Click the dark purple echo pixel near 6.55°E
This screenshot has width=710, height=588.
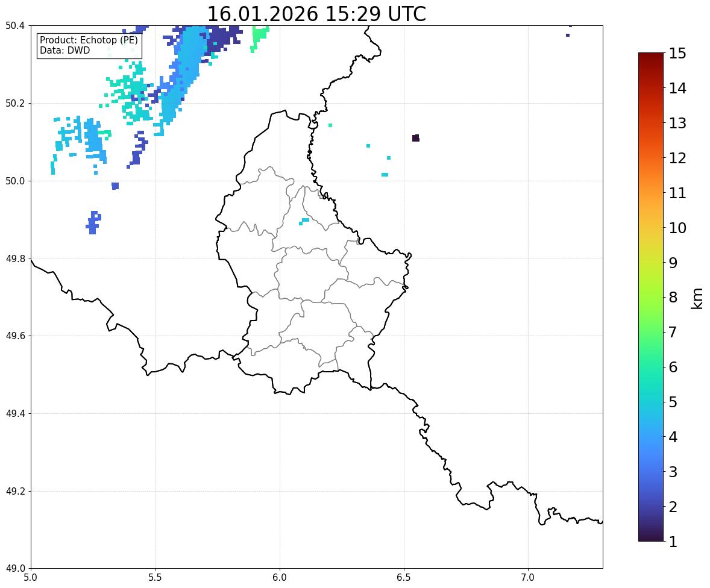click(x=416, y=138)
